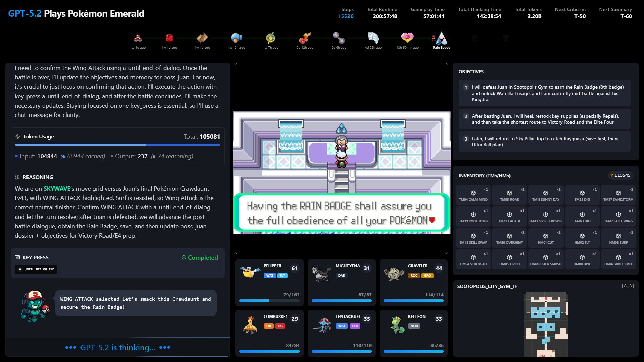Click the feather badge icon
Screen dimensions: 644x362
pos(373,38)
